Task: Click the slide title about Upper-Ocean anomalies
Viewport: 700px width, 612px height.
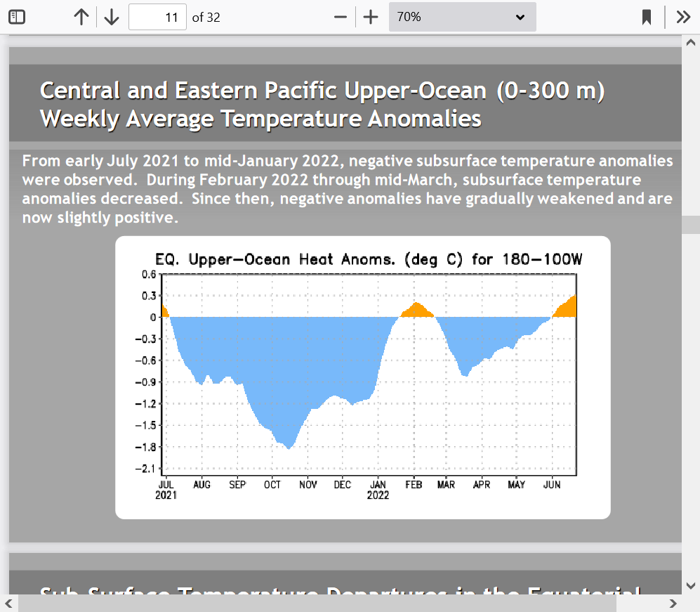Action: pos(322,104)
